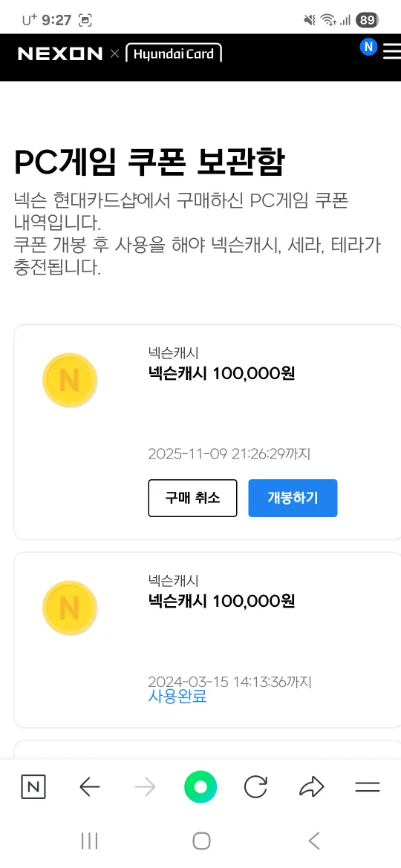Go back using browser left arrow

pyautogui.click(x=89, y=786)
